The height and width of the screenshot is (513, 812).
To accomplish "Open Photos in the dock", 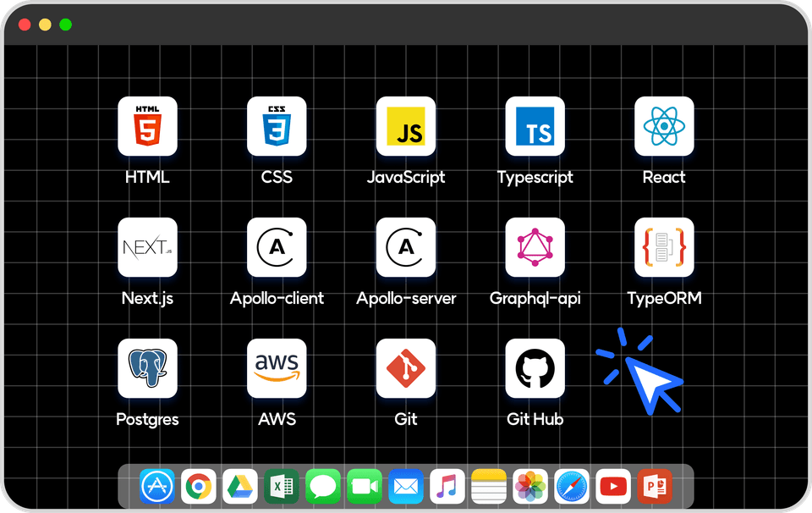I will tap(529, 487).
